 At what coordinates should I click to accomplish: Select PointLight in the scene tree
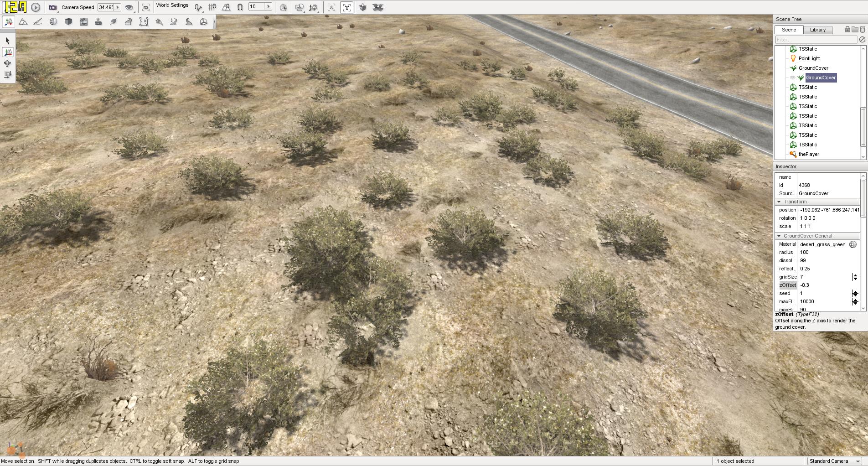[x=809, y=58]
